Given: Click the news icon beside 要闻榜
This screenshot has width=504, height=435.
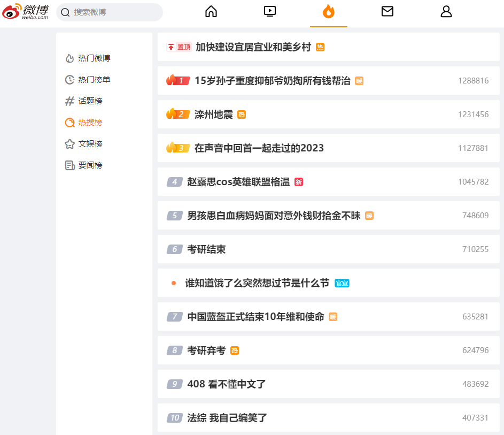Looking at the screenshot, I should click(x=70, y=165).
